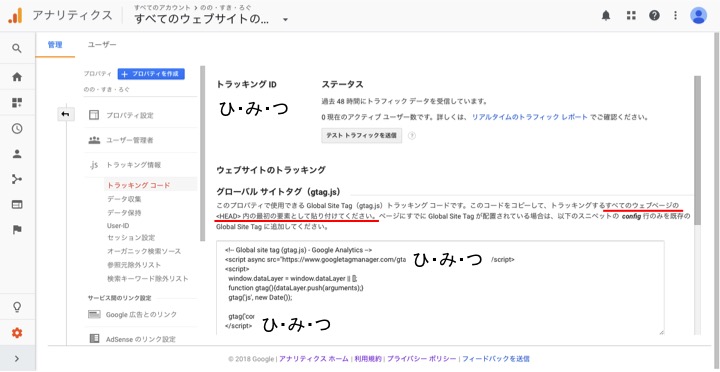Open the account selector dropdown arrow

(x=286, y=20)
